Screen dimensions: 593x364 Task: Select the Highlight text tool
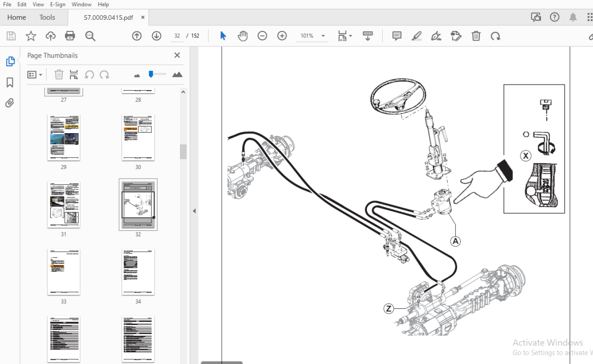tap(417, 36)
